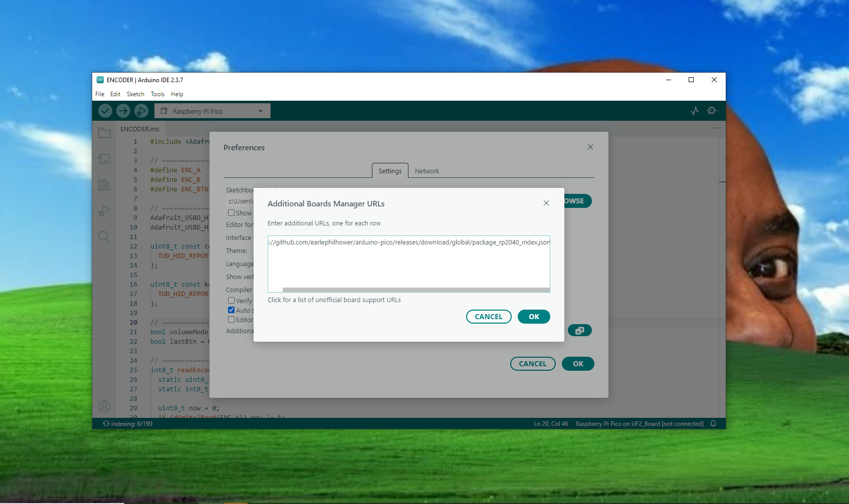Click the indexing progress spinner icon
The height and width of the screenshot is (504, 849).
click(x=106, y=424)
